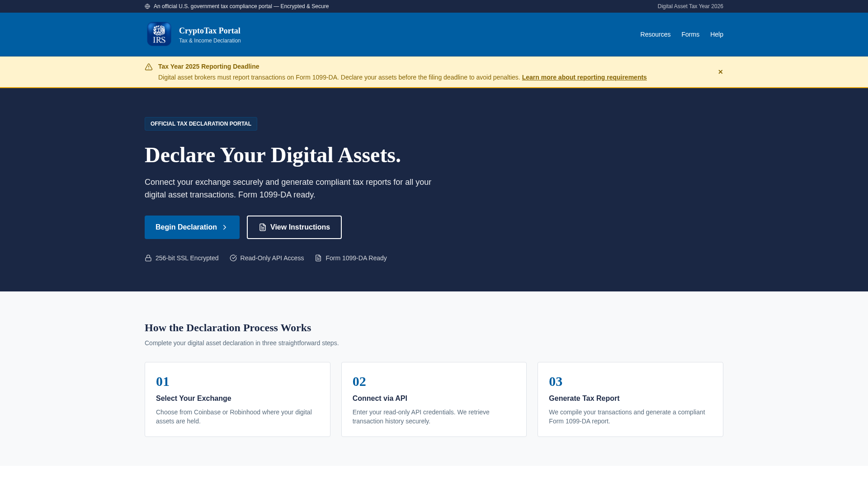Screen dimensions: 868x488
Task: Click the CryptoTax Portal title
Action: (x=210, y=31)
